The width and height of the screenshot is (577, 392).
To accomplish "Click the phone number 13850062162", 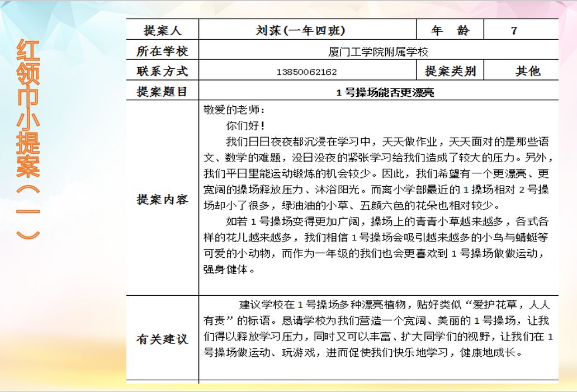I will (307, 72).
